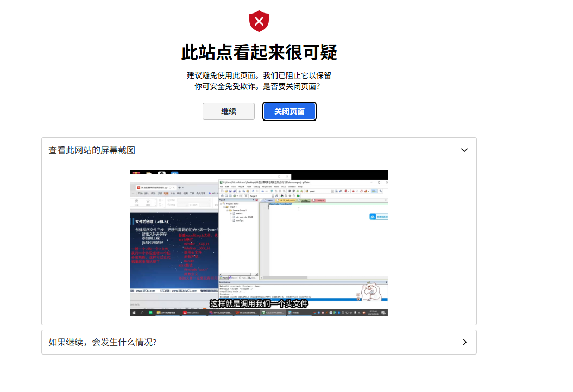Click the red shield warning icon
Viewport: 573px width, 392px height.
pyautogui.click(x=259, y=21)
